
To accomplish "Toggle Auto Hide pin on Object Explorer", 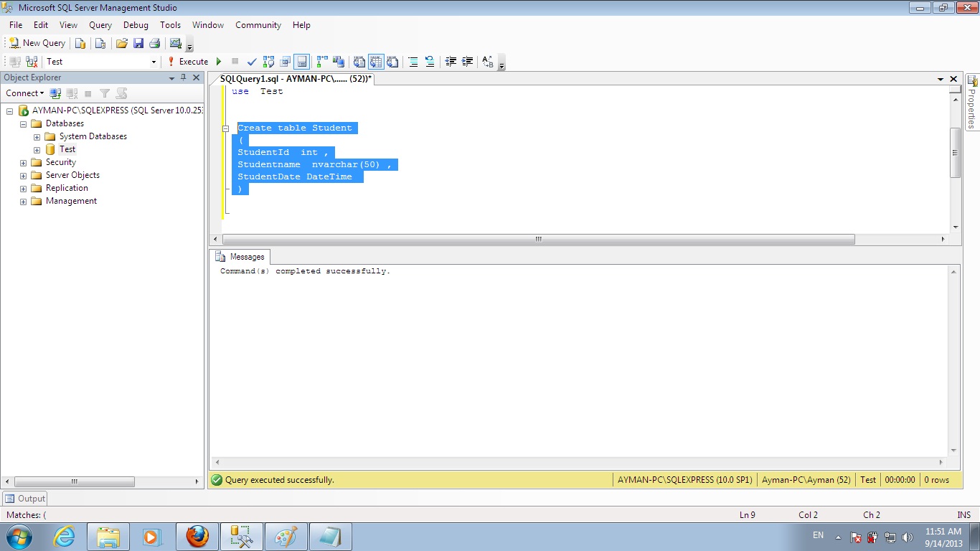I will tap(184, 77).
